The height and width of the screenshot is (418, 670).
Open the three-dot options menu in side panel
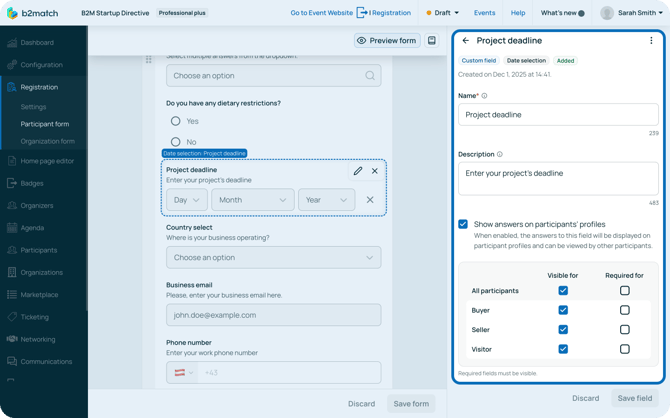[x=651, y=41]
